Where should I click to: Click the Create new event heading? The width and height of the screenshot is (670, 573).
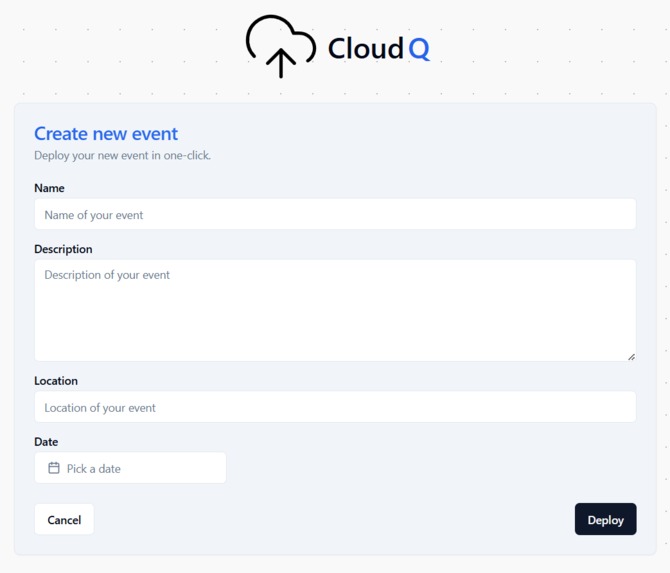[x=106, y=134]
